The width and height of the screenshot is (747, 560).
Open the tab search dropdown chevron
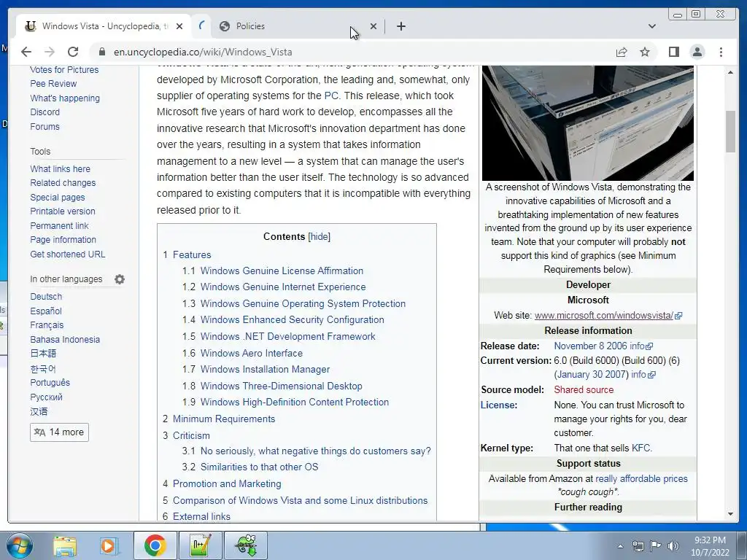click(x=652, y=26)
